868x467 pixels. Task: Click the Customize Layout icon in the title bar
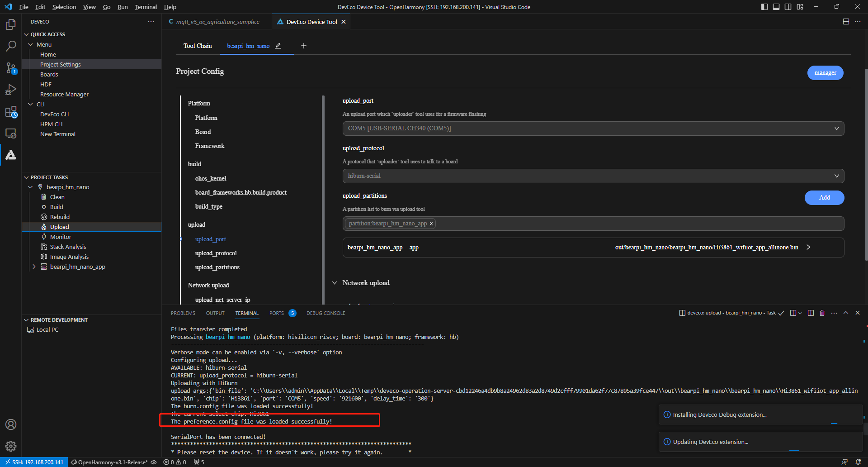coord(800,7)
